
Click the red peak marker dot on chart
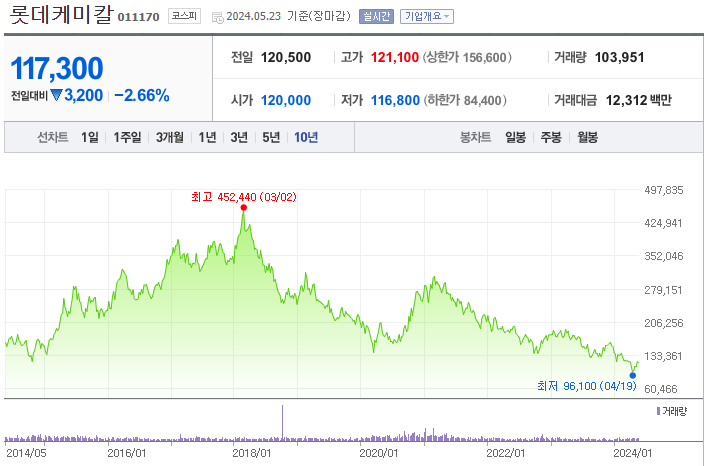[244, 207]
